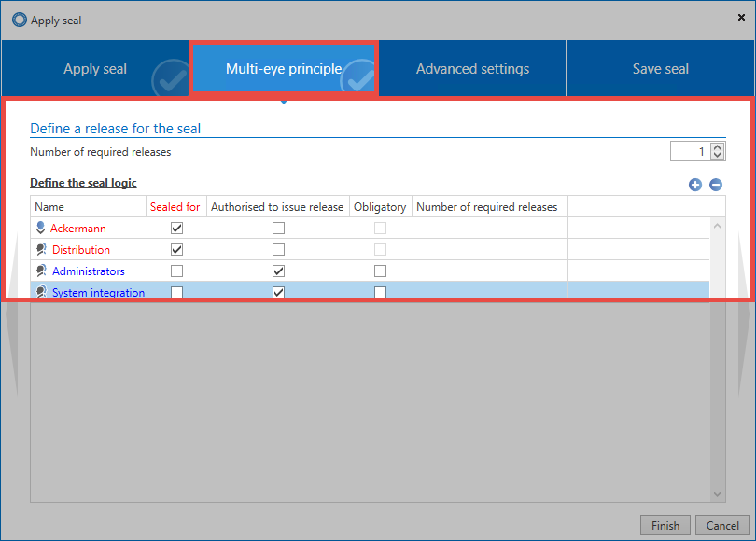Uncheck Sealed for on Distribution row
The height and width of the screenshot is (541, 756).
point(177,250)
